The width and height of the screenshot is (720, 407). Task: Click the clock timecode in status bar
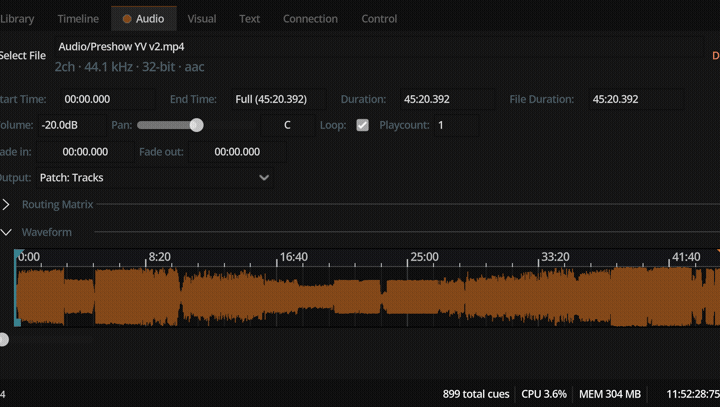[x=693, y=394]
